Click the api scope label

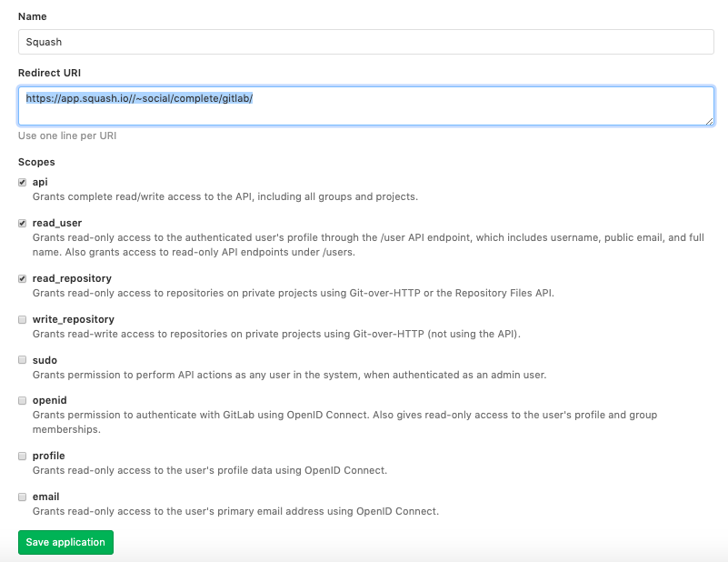pos(40,182)
